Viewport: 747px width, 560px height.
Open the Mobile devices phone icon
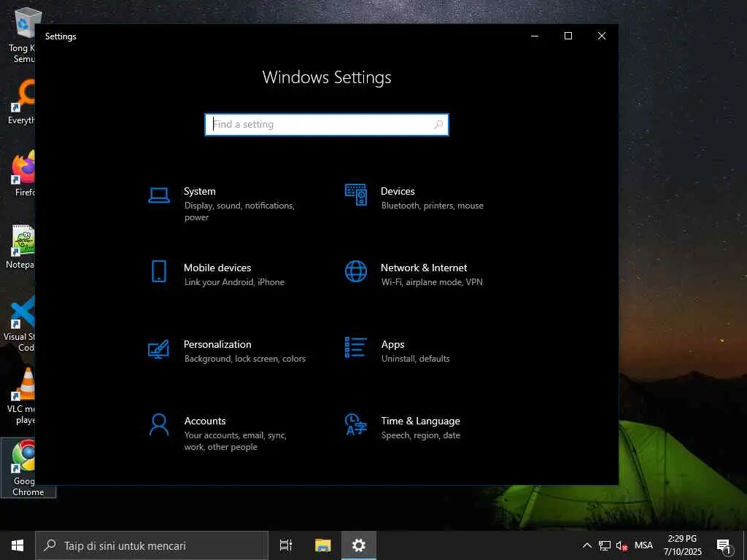(158, 271)
